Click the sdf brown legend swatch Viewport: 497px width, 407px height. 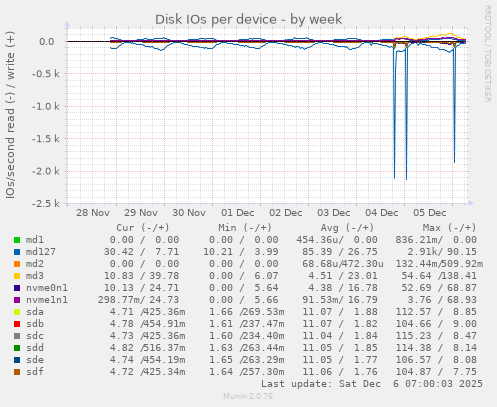pyautogui.click(x=17, y=372)
